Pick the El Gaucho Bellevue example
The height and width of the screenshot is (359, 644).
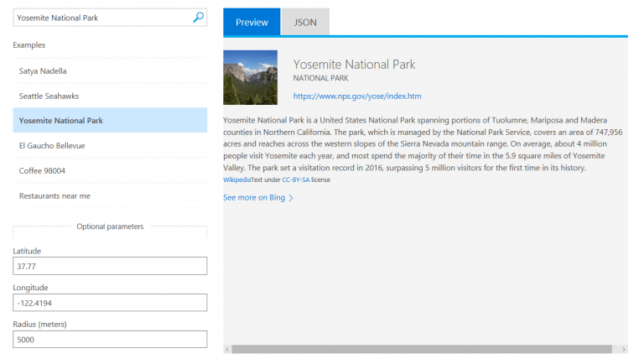[52, 145]
